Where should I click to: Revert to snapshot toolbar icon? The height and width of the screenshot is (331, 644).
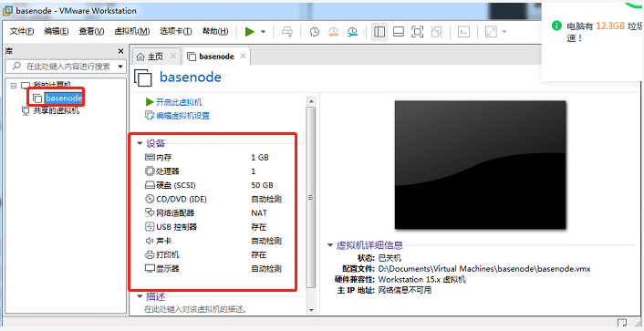[x=333, y=32]
